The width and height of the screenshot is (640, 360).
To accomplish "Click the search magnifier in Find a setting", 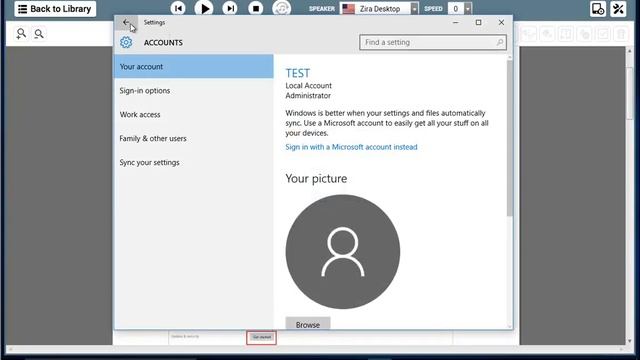I will click(500, 42).
